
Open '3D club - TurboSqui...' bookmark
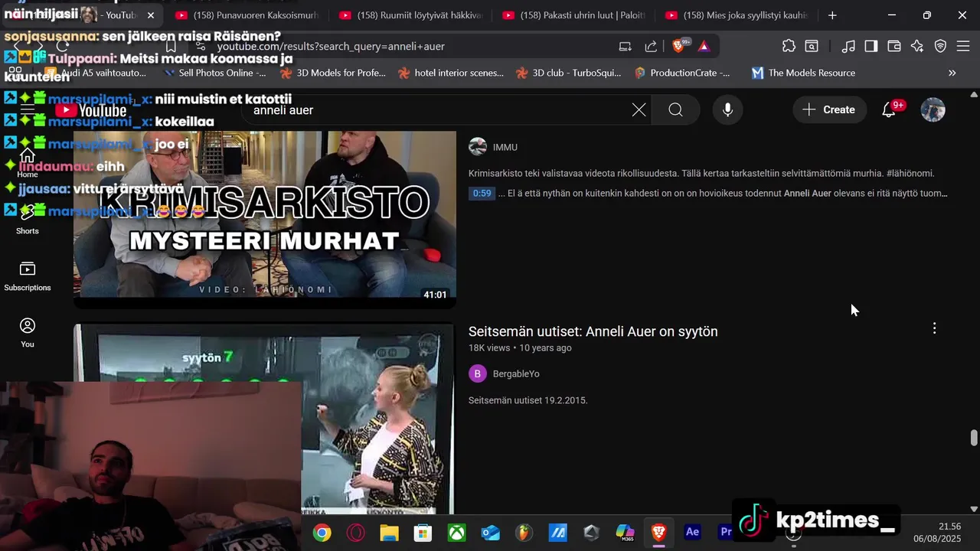(x=569, y=73)
